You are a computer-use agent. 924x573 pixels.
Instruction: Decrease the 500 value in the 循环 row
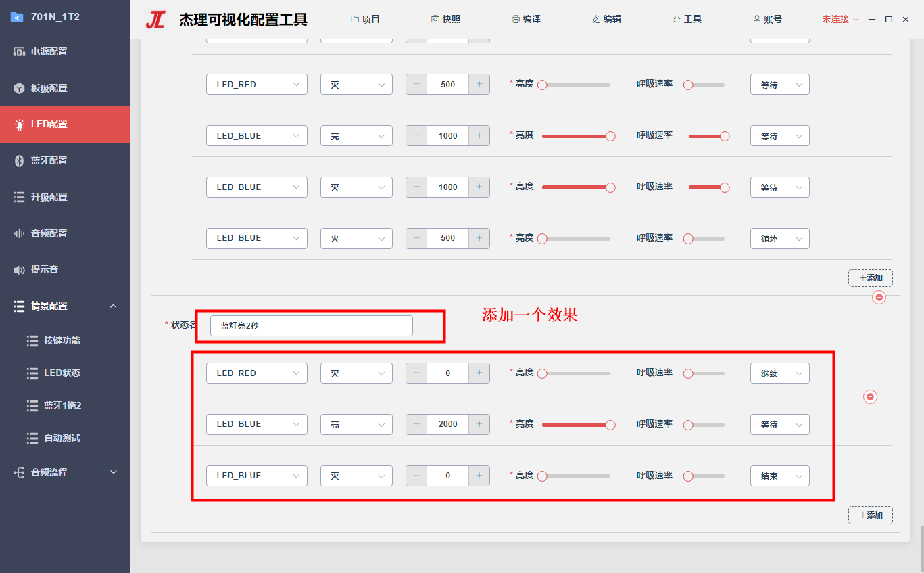pos(416,238)
